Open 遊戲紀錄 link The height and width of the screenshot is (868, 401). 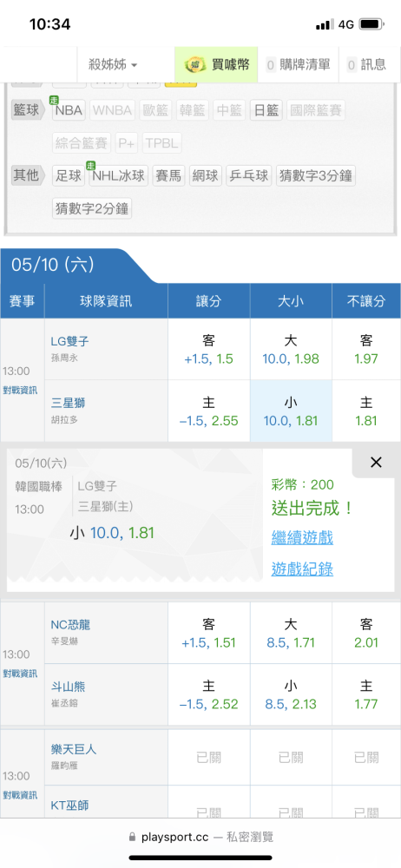(x=302, y=569)
